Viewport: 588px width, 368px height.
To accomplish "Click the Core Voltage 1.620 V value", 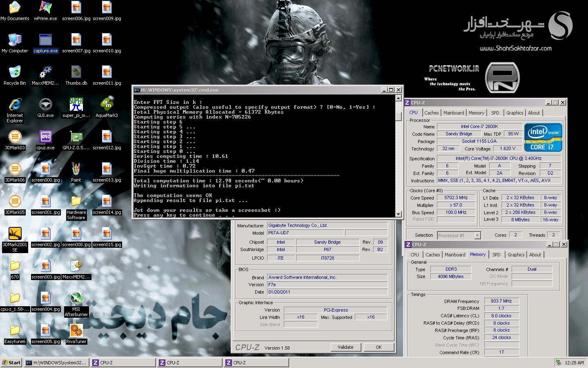I will click(507, 149).
